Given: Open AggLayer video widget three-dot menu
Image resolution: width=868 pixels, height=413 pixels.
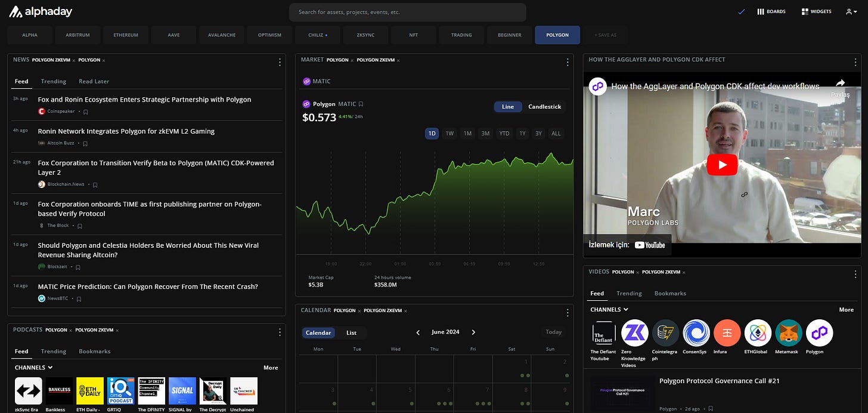Looking at the screenshot, I should (x=855, y=62).
